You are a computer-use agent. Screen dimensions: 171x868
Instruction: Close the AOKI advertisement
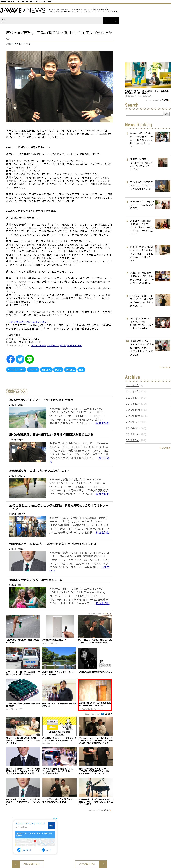(x=56, y=818)
